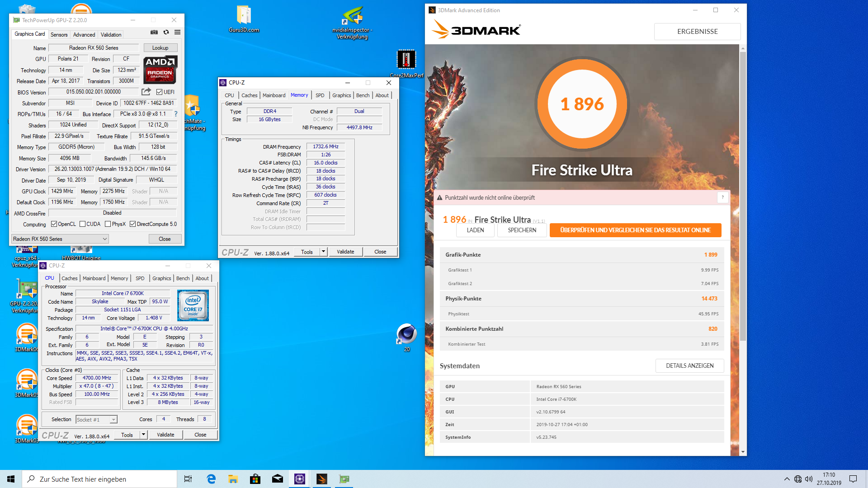Click the Grafik-Punkte 1 899 row
868x488 pixels.
coord(582,255)
